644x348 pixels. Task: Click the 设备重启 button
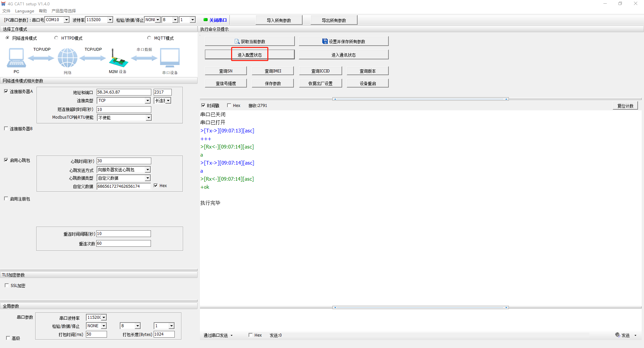[x=368, y=83]
